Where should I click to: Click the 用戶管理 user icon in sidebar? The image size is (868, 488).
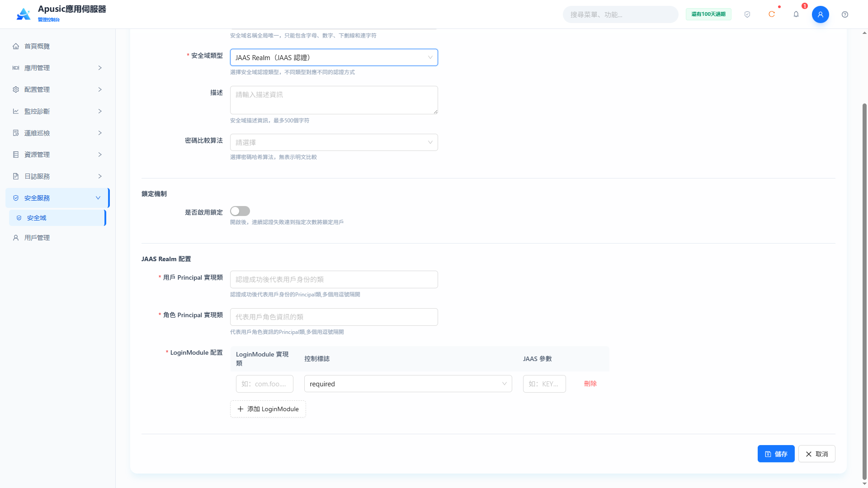pos(16,238)
